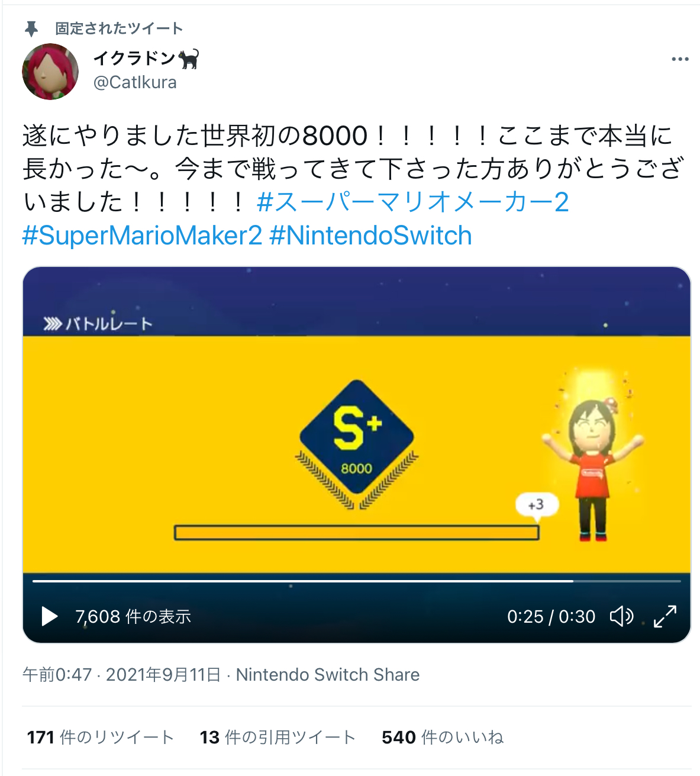The image size is (700, 776).
Task: Play the tweet video
Action: coord(50,616)
